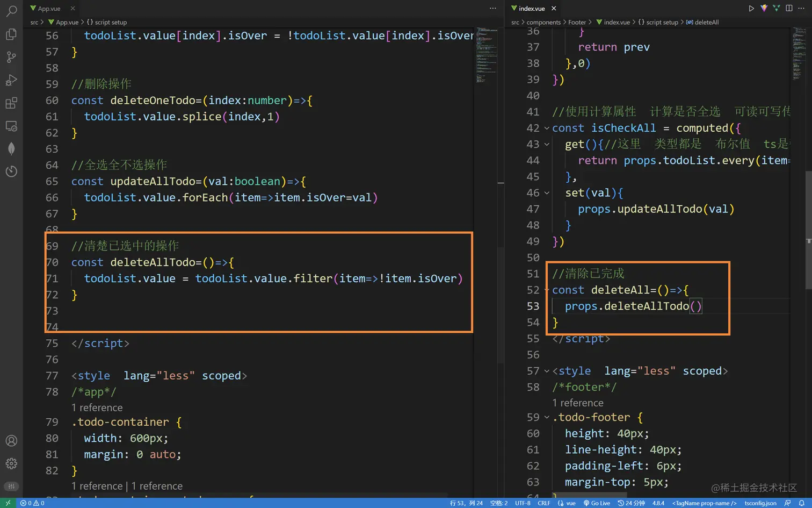
Task: Open the Run and Debug view
Action: click(x=11, y=80)
